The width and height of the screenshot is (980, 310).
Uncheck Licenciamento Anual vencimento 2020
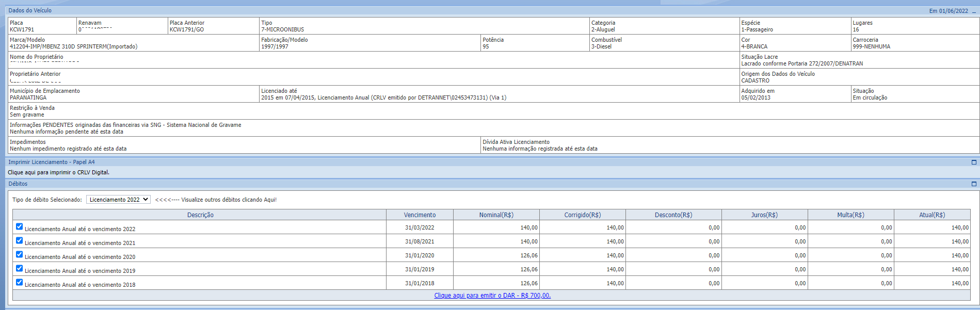[x=19, y=254]
